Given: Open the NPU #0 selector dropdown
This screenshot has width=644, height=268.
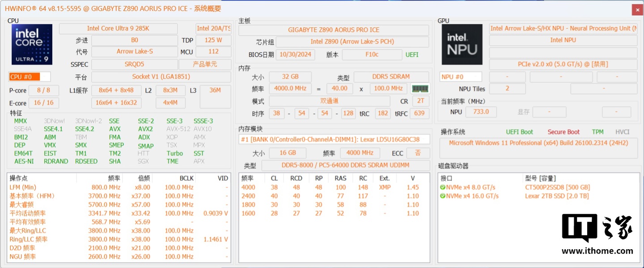Looking at the screenshot, I should 461,77.
